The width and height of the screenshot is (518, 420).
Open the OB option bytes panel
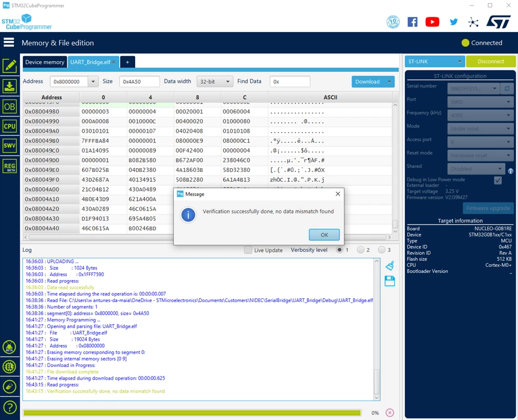click(x=9, y=106)
